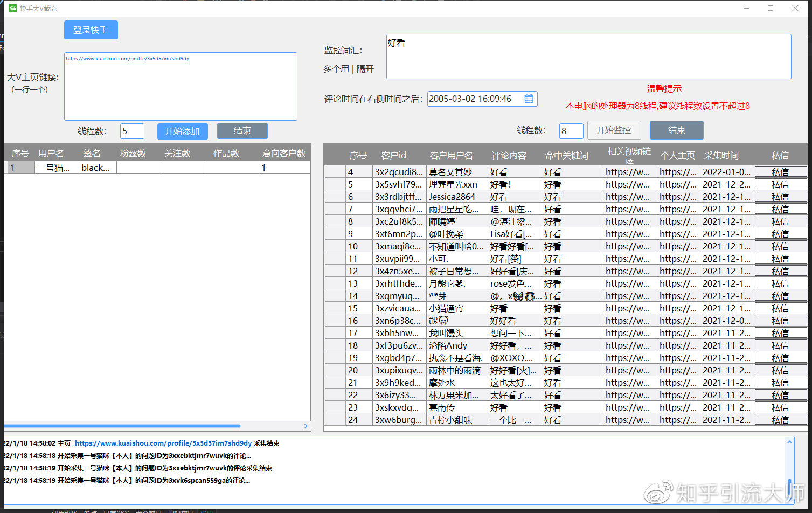
Task: Select collection time cell 2022-01-0...
Action: [x=726, y=172]
